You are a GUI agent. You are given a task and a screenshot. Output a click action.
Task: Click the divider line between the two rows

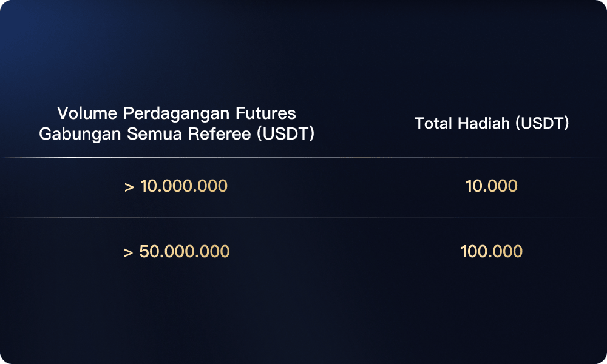click(x=303, y=218)
